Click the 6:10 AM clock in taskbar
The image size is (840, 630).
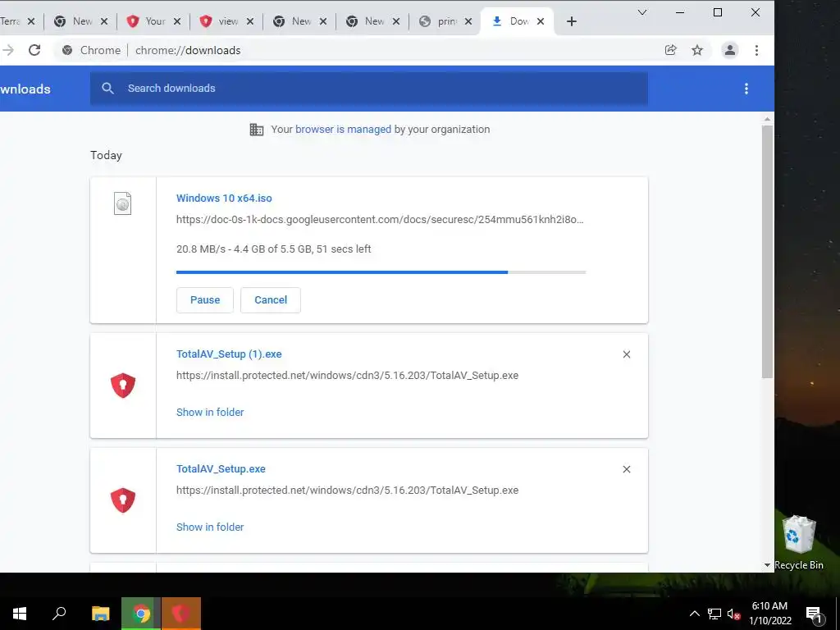769,606
